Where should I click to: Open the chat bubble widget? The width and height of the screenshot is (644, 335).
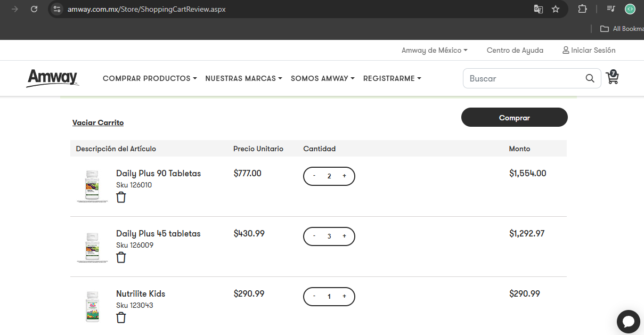pyautogui.click(x=628, y=321)
